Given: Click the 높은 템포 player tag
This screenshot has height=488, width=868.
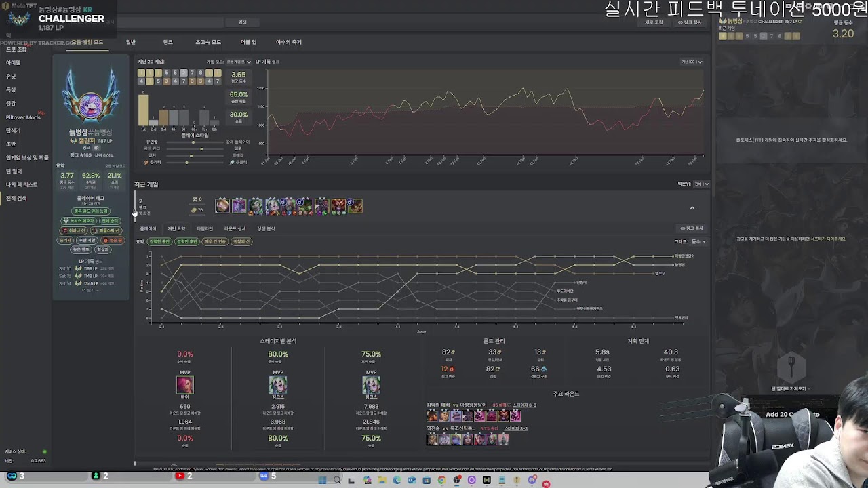Looking at the screenshot, I should click(81, 249).
